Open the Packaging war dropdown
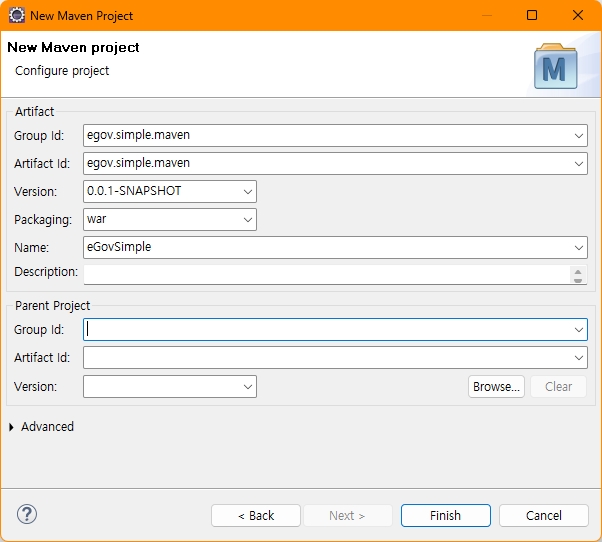This screenshot has height=542, width=602. point(248,220)
